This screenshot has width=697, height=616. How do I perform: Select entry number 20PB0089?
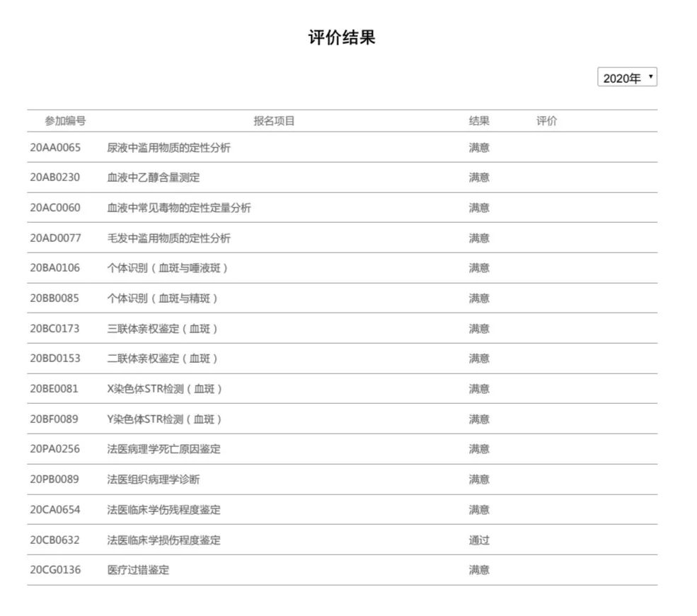click(x=54, y=480)
